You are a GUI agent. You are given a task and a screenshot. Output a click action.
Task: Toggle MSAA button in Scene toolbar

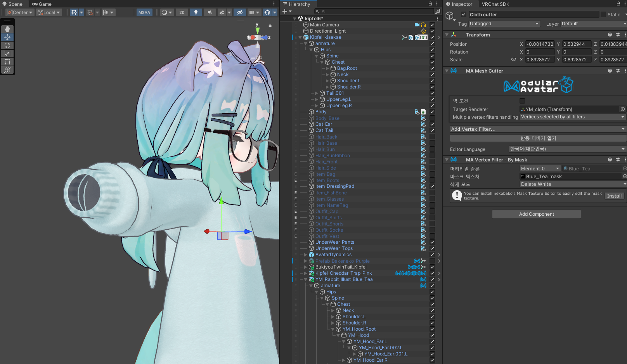pyautogui.click(x=144, y=12)
